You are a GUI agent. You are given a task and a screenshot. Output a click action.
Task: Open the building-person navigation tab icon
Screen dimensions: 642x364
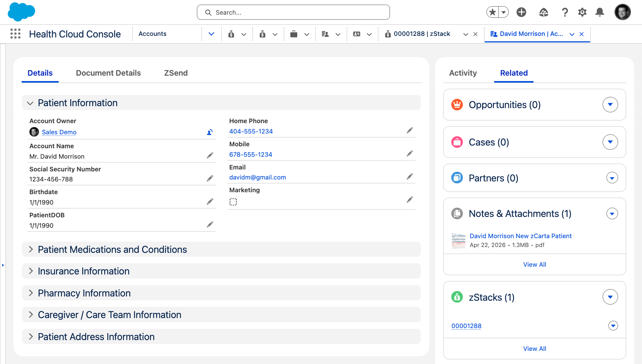(325, 34)
